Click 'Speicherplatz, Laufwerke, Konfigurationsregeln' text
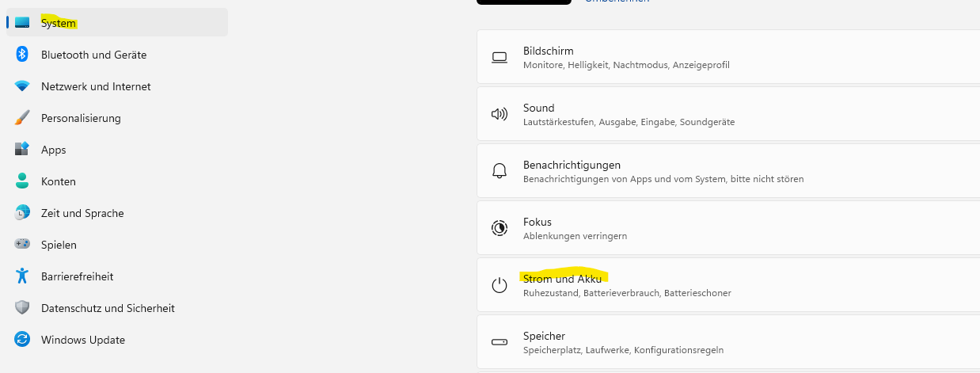The height and width of the screenshot is (373, 980). (x=623, y=350)
